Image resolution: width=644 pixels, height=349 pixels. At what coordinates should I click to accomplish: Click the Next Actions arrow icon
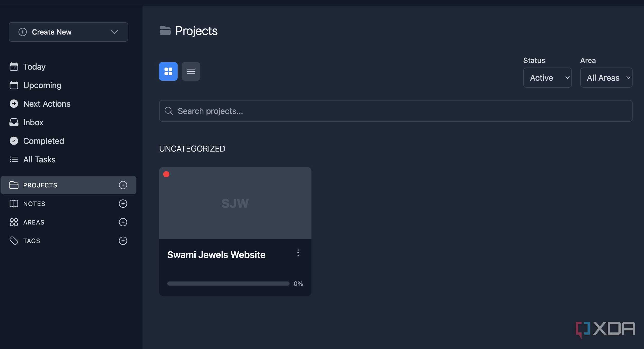point(14,104)
